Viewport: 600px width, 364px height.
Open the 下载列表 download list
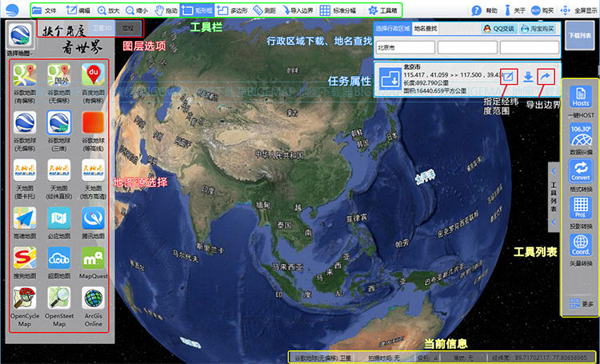point(580,35)
